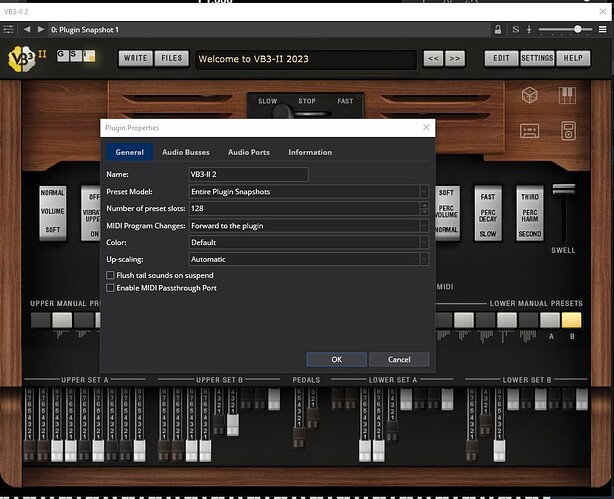The width and height of the screenshot is (614, 499).
Task: Open the hamburger menu at top right
Action: click(603, 29)
